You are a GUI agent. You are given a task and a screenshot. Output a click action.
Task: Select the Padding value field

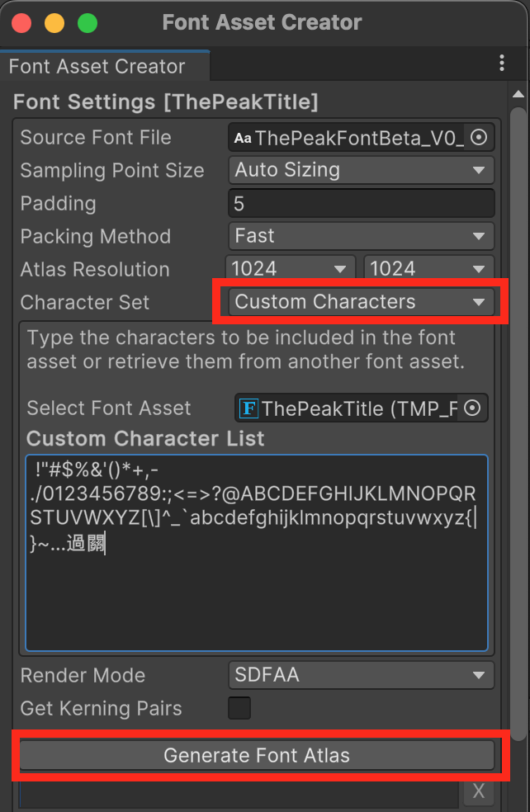[x=361, y=204]
